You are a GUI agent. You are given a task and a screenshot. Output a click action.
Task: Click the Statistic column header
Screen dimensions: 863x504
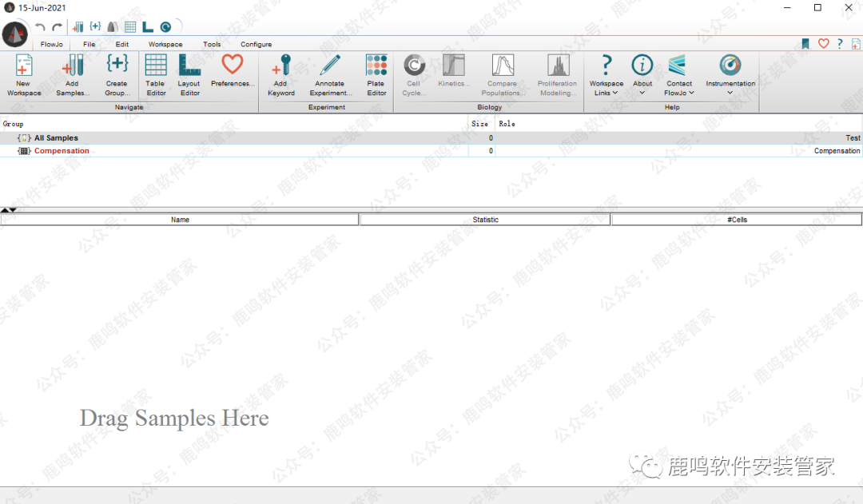[x=485, y=220]
